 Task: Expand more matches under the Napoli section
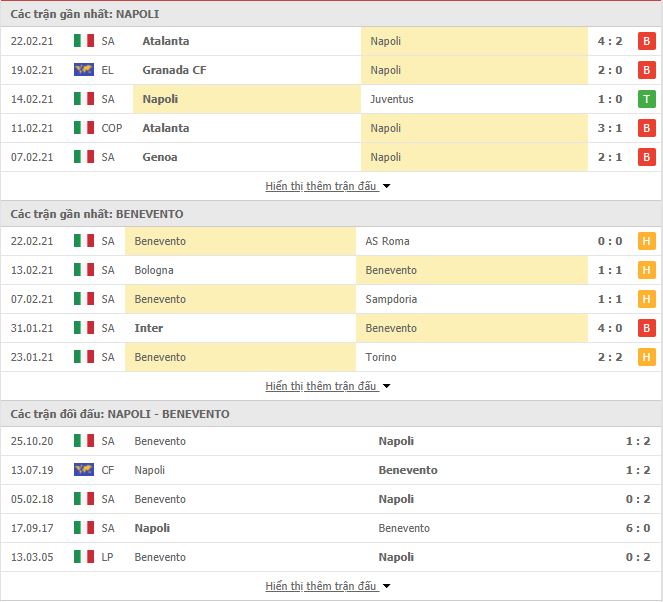(x=328, y=186)
